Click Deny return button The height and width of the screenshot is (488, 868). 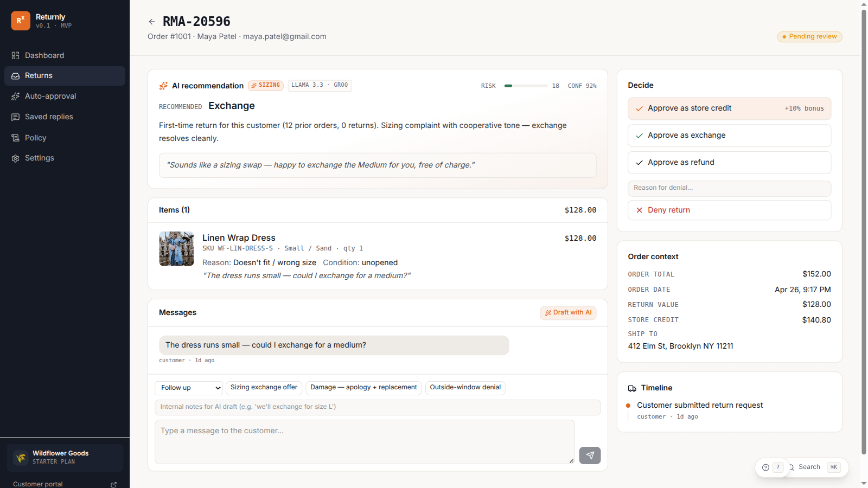(729, 210)
